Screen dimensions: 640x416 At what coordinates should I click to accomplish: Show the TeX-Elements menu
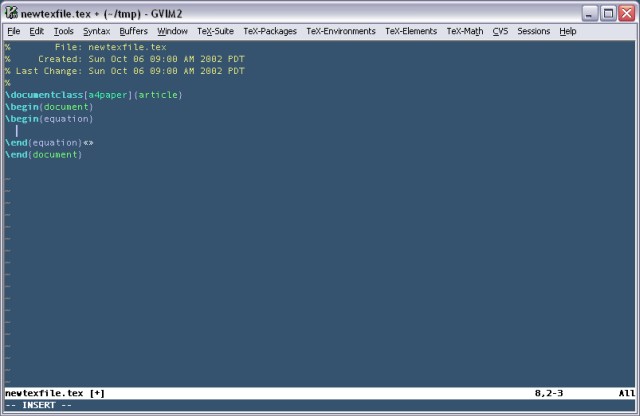click(411, 31)
